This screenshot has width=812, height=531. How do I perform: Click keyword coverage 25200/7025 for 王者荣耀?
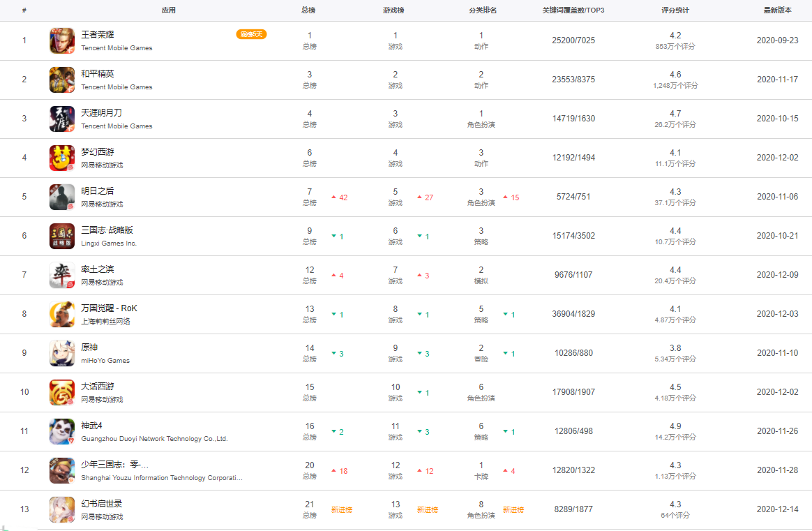coord(573,40)
